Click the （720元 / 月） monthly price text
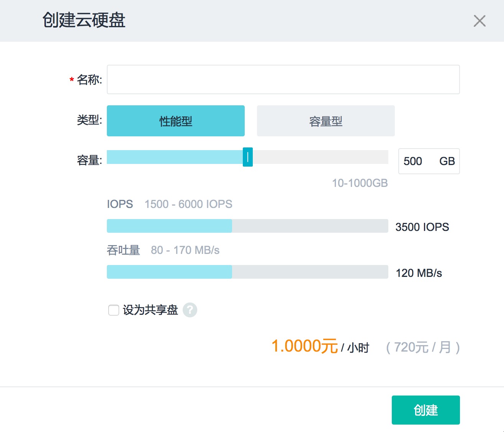Image resolution: width=504 pixels, height=432 pixels. coord(423,347)
